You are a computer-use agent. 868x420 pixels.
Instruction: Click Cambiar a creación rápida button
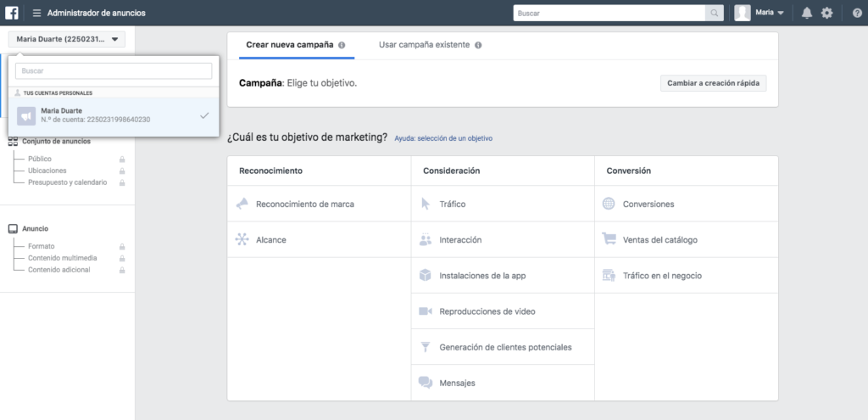[714, 83]
